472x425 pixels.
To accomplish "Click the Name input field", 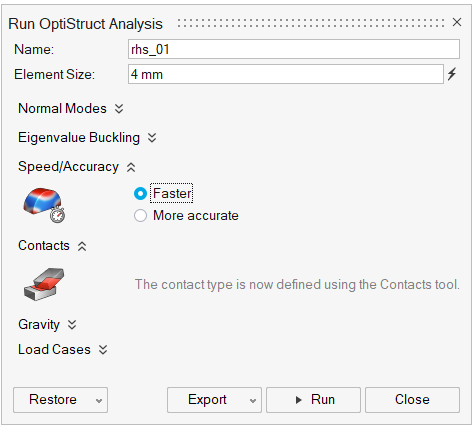I will coord(294,49).
